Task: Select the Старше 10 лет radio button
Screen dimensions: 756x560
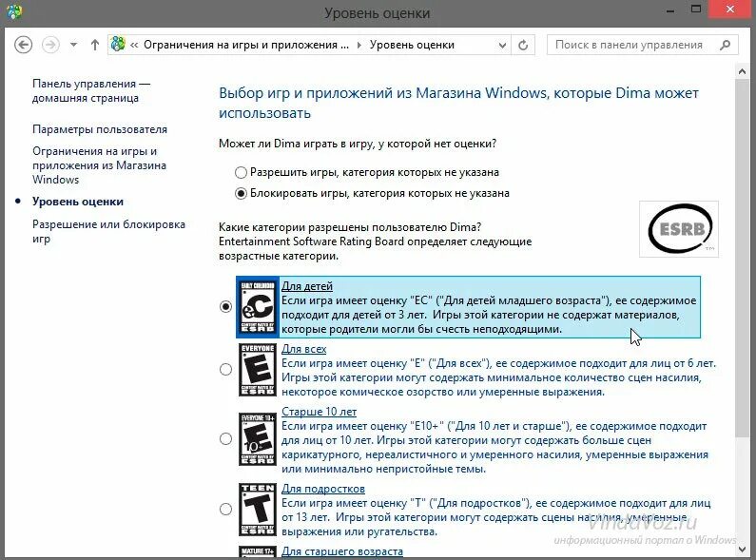Action: coord(225,439)
